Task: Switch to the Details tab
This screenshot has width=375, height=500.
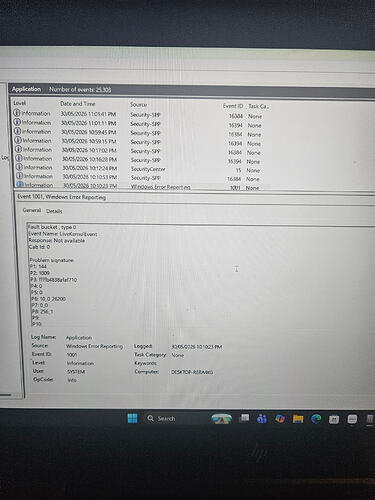Action: coord(54,211)
